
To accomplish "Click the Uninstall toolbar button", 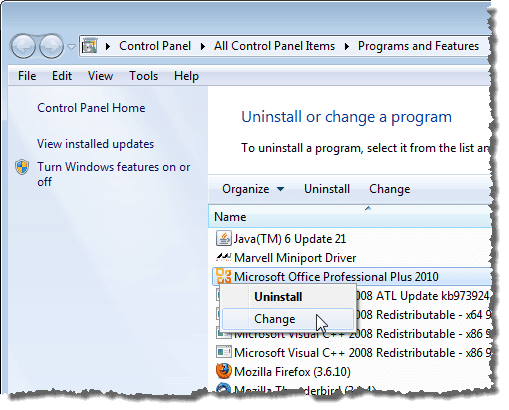I will point(327,189).
